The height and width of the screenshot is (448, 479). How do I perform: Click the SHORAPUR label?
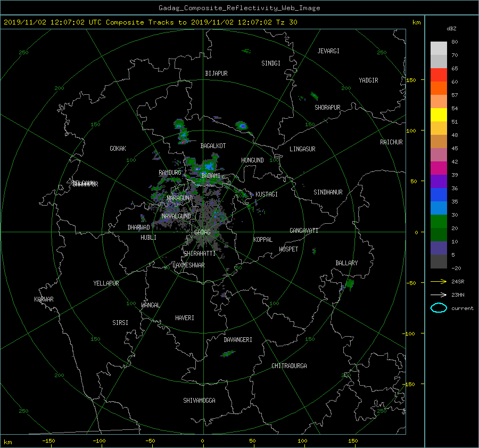click(327, 108)
